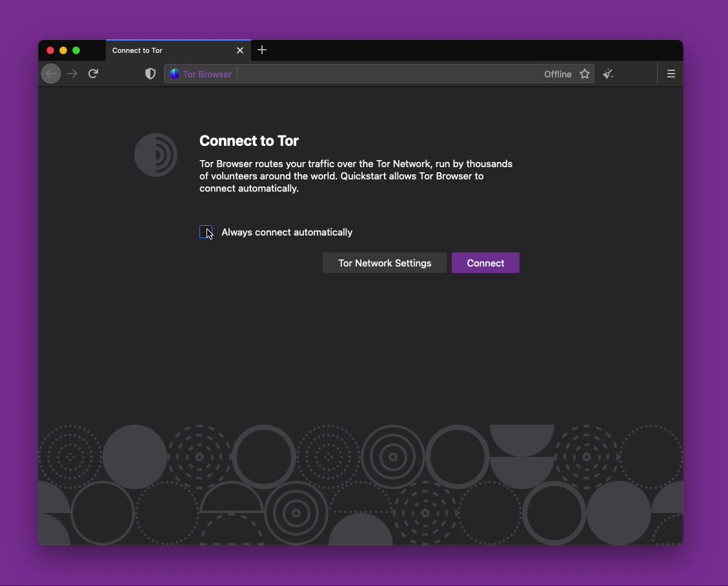
Task: Click the Tor Browser label in the address bar
Action: pos(207,74)
